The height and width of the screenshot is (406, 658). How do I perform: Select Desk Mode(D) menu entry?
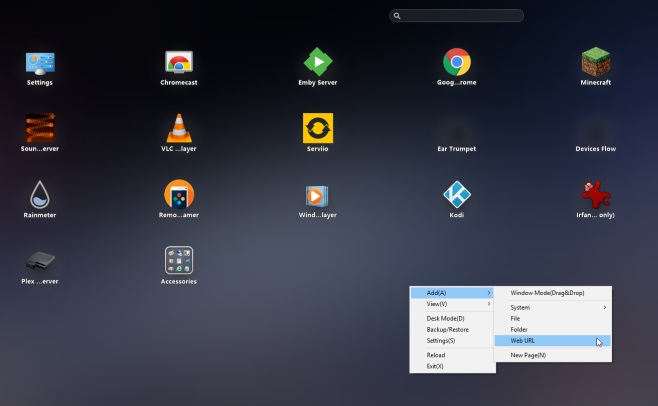pyautogui.click(x=452, y=318)
